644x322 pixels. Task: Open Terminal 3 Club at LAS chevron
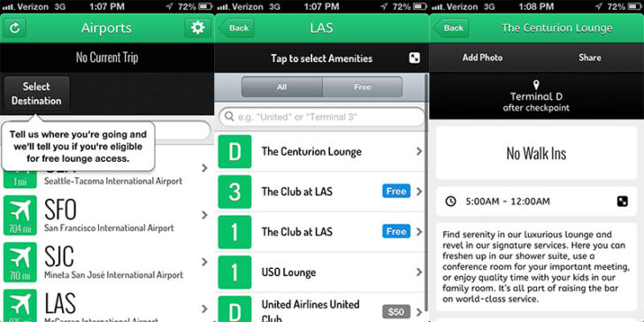click(x=419, y=192)
